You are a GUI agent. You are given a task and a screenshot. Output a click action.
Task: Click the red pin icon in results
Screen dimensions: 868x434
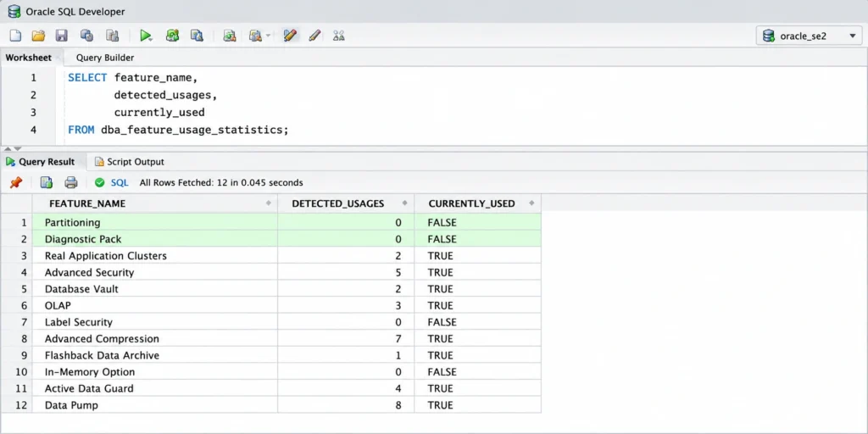[x=16, y=183]
